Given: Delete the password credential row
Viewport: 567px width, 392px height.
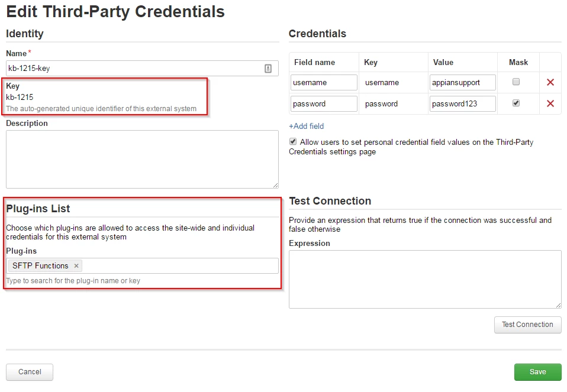Looking at the screenshot, I should click(x=550, y=103).
